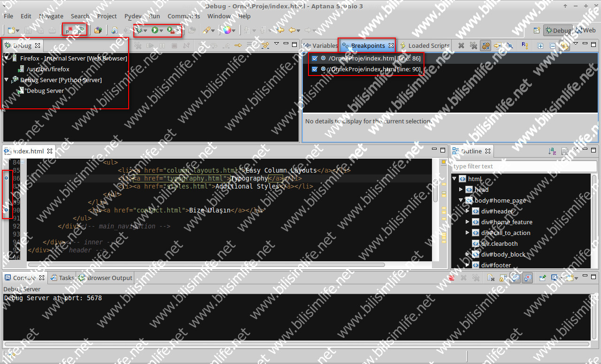Screen dimensions: 601x364
Task: Toggle Link with Debug View button
Action: click(565, 45)
